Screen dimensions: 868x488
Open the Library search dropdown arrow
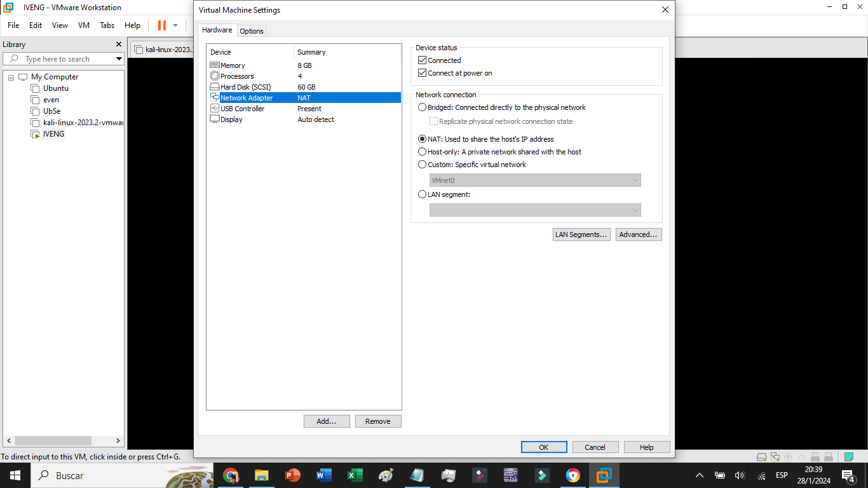pos(119,59)
